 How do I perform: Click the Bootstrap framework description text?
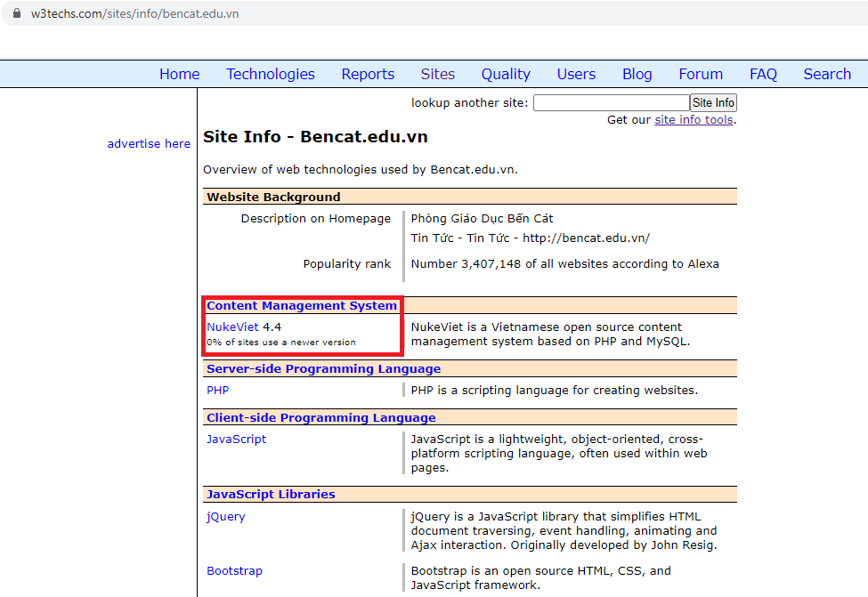point(540,577)
